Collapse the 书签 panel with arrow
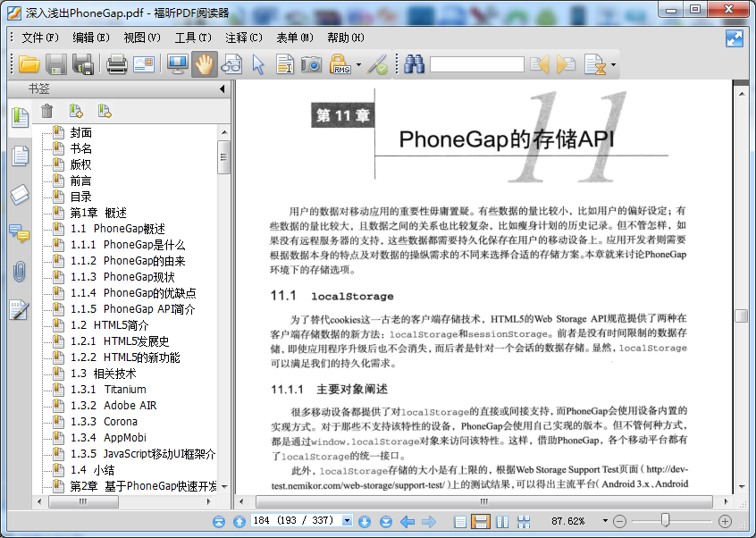This screenshot has width=756, height=538. pyautogui.click(x=222, y=88)
